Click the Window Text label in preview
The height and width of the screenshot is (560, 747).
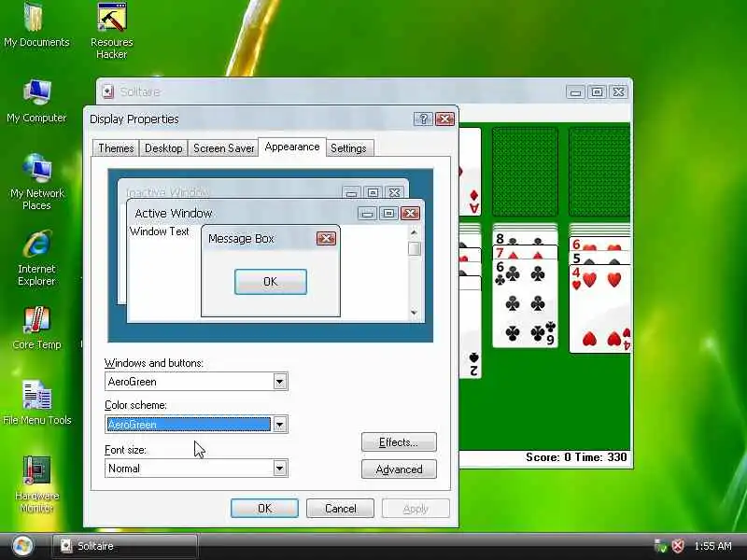[159, 231]
